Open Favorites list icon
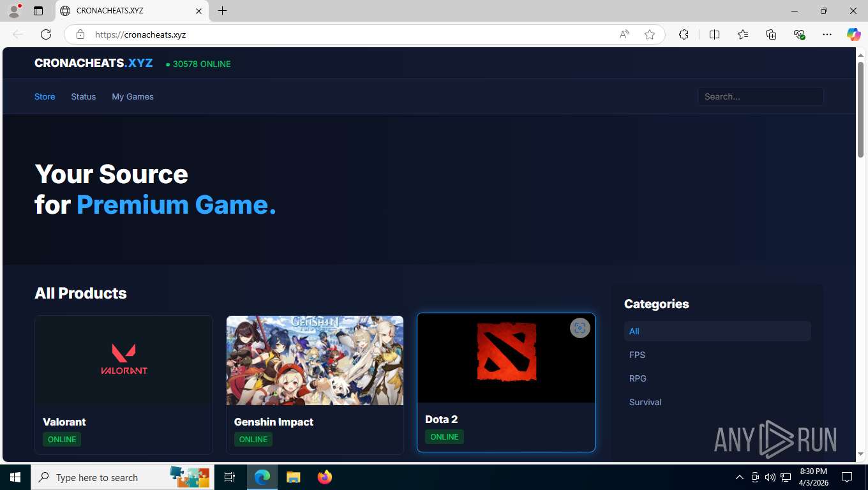 (x=743, y=34)
